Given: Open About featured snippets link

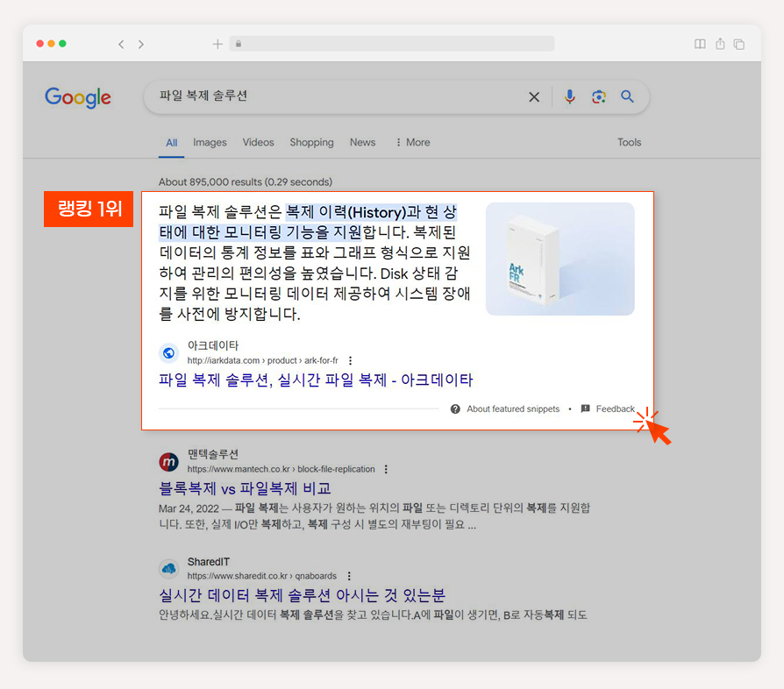Looking at the screenshot, I should (x=513, y=409).
